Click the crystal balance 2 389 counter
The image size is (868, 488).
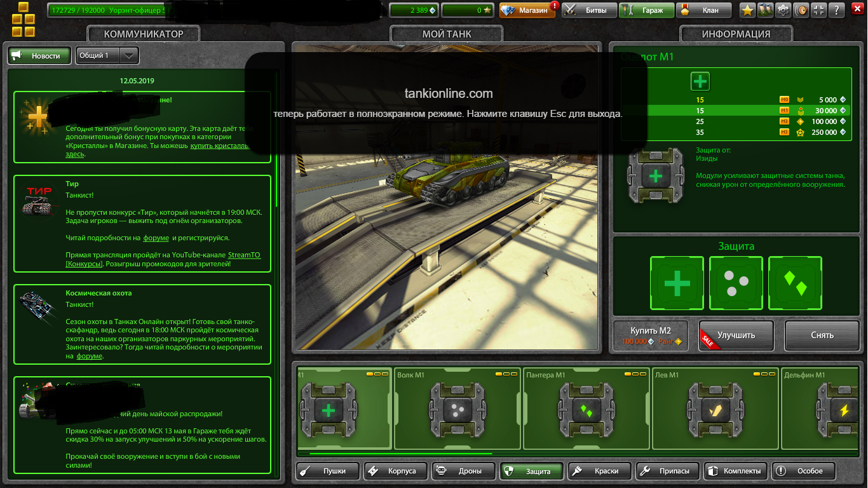point(414,10)
